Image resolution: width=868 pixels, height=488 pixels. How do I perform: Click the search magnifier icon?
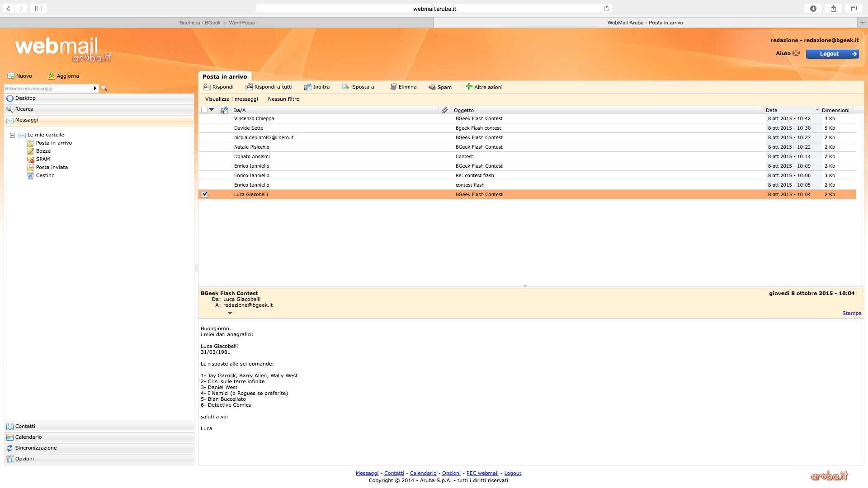[x=104, y=89]
